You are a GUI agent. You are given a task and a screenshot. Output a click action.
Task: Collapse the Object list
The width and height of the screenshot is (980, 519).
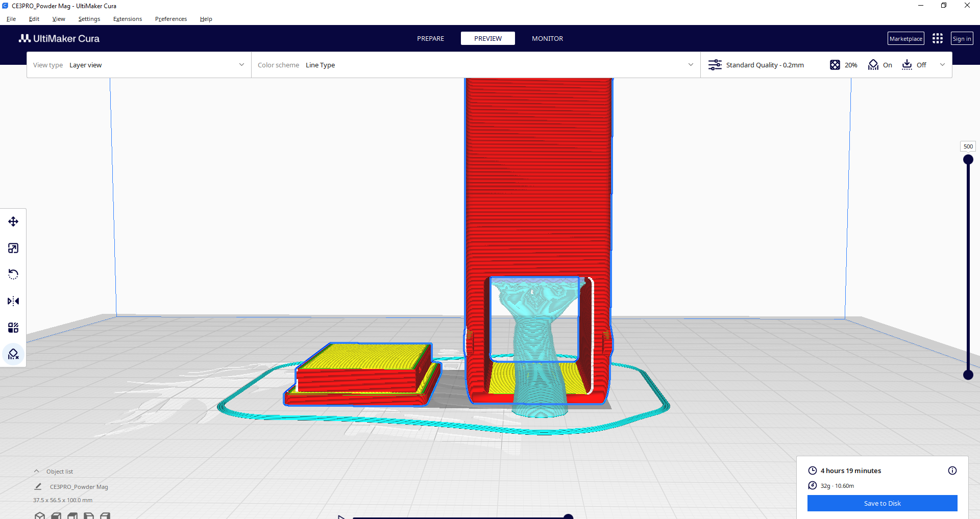[x=37, y=471]
